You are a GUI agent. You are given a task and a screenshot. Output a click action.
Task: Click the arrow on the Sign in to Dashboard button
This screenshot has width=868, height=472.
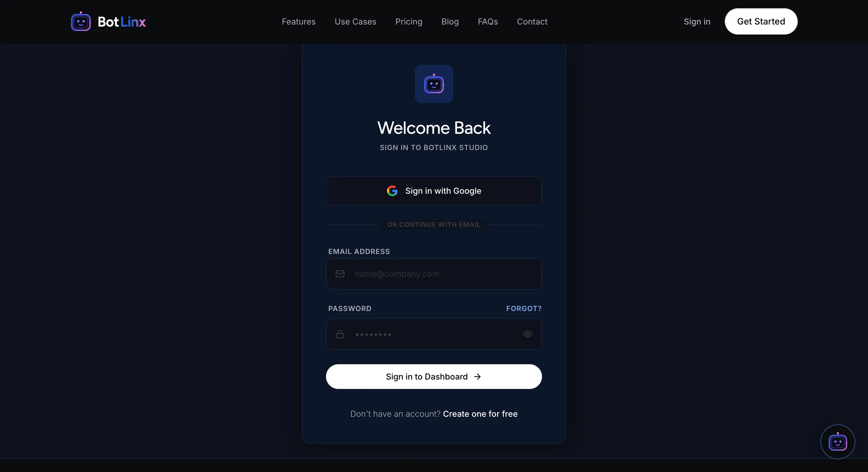tap(477, 377)
